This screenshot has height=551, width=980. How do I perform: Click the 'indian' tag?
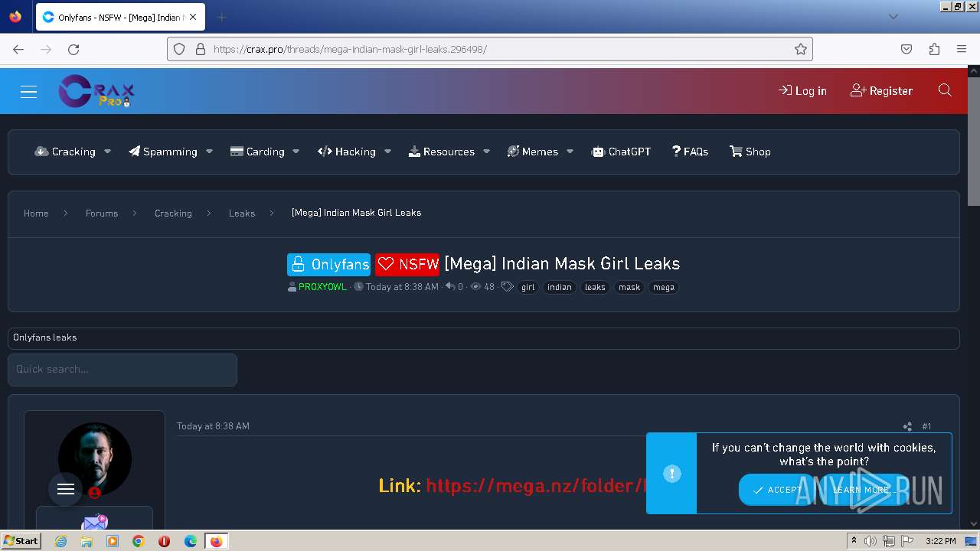point(560,288)
